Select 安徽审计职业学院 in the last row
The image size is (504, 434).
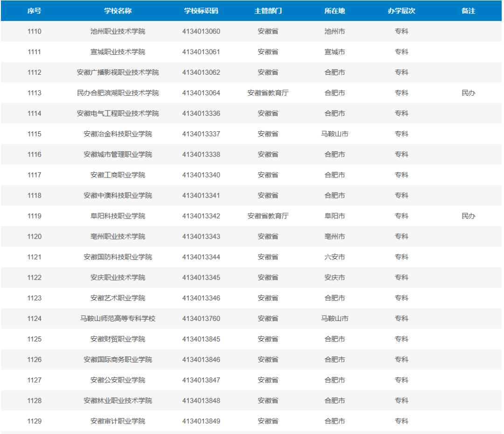coord(118,421)
